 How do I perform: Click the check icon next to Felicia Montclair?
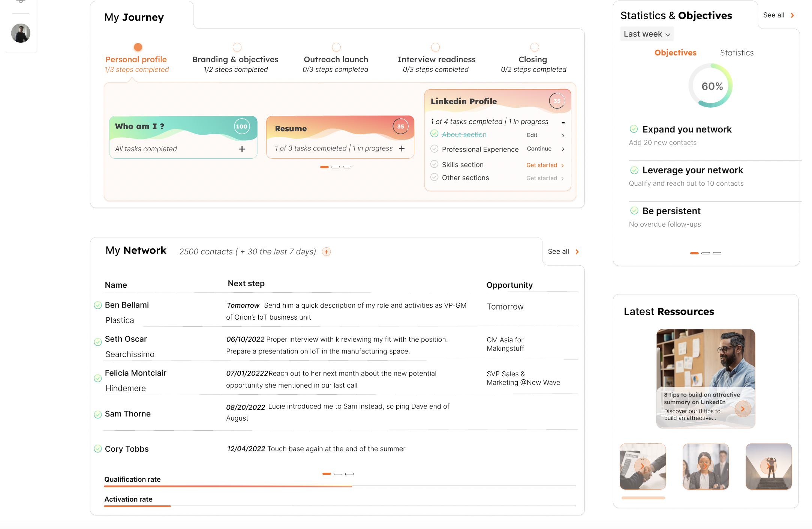tap(97, 378)
